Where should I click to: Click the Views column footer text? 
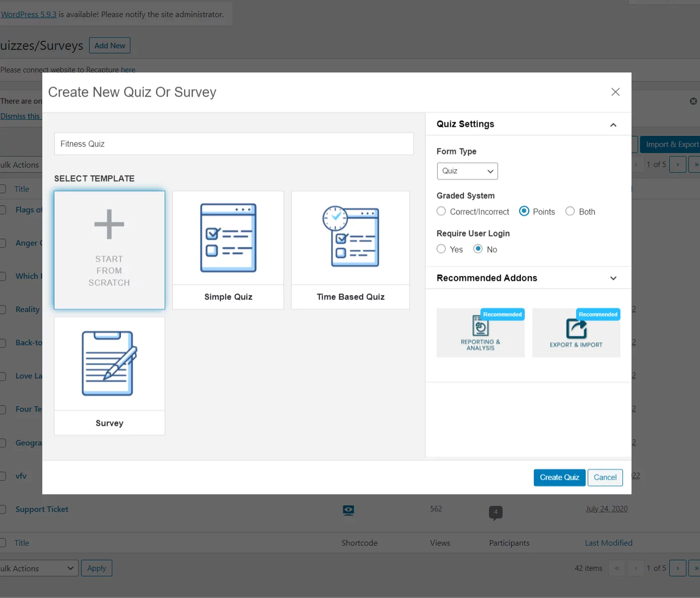coord(440,543)
